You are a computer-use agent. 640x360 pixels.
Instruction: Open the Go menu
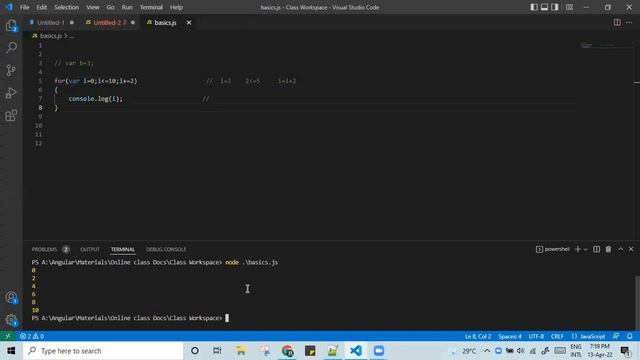point(111,7)
